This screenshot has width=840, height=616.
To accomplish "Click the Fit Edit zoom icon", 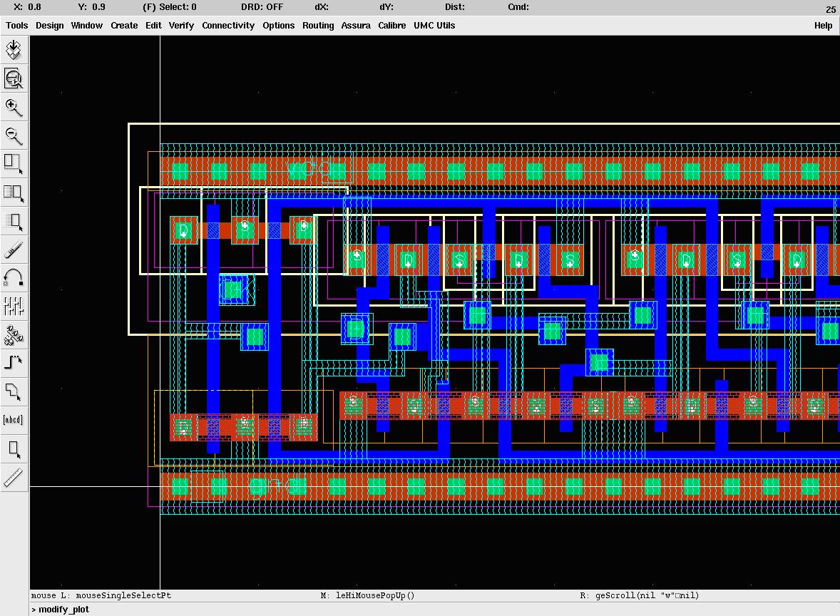I will pyautogui.click(x=14, y=78).
